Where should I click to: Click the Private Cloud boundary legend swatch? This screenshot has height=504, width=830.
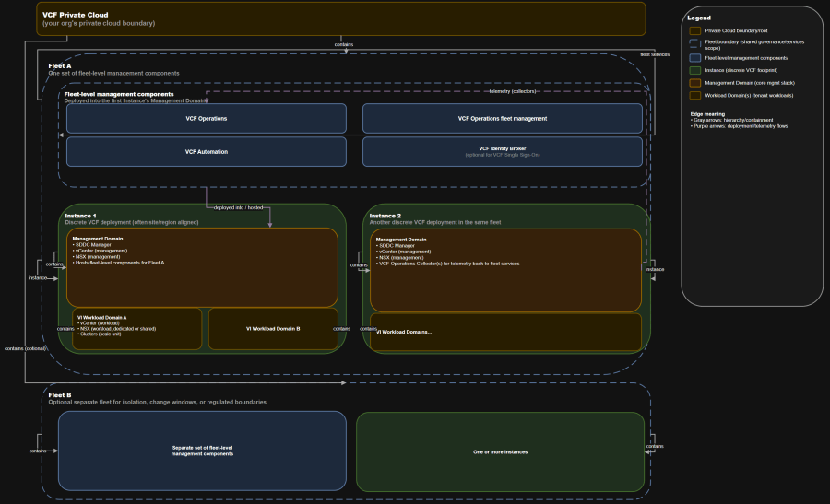pos(695,30)
